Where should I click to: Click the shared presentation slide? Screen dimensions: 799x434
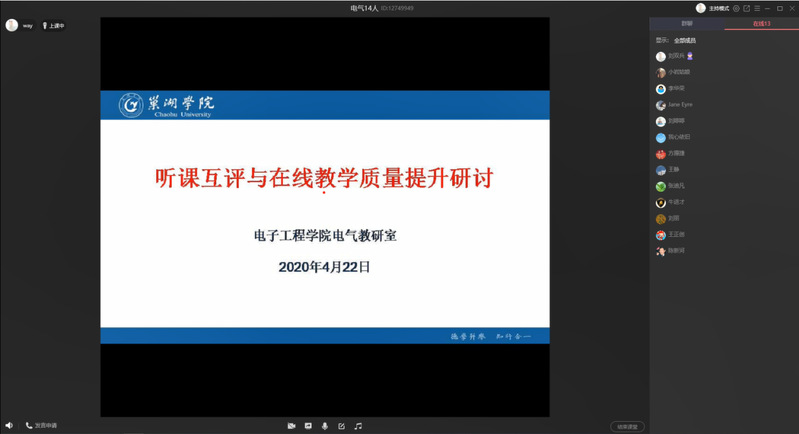(x=324, y=217)
